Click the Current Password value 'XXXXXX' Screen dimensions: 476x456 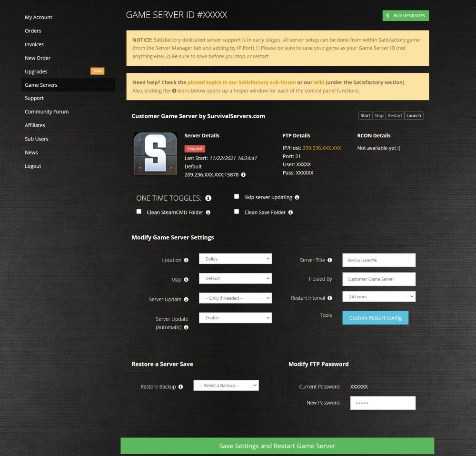[x=359, y=387]
